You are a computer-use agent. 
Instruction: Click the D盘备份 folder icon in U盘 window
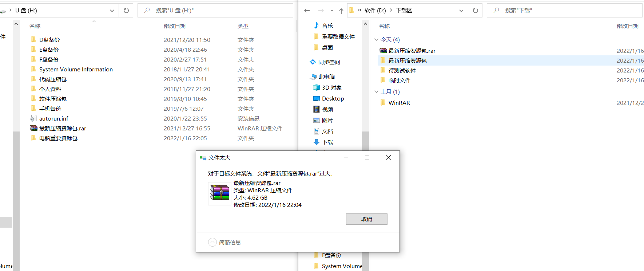[x=33, y=40]
